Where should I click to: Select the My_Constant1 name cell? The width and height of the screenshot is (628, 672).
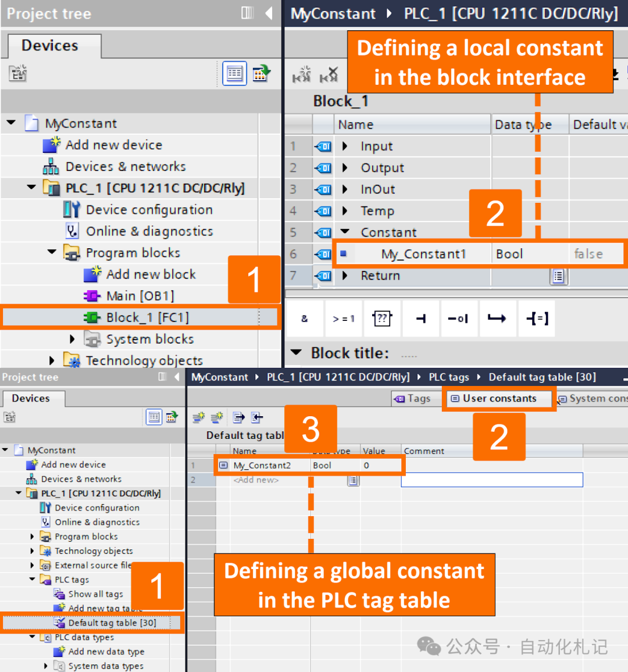(x=423, y=254)
